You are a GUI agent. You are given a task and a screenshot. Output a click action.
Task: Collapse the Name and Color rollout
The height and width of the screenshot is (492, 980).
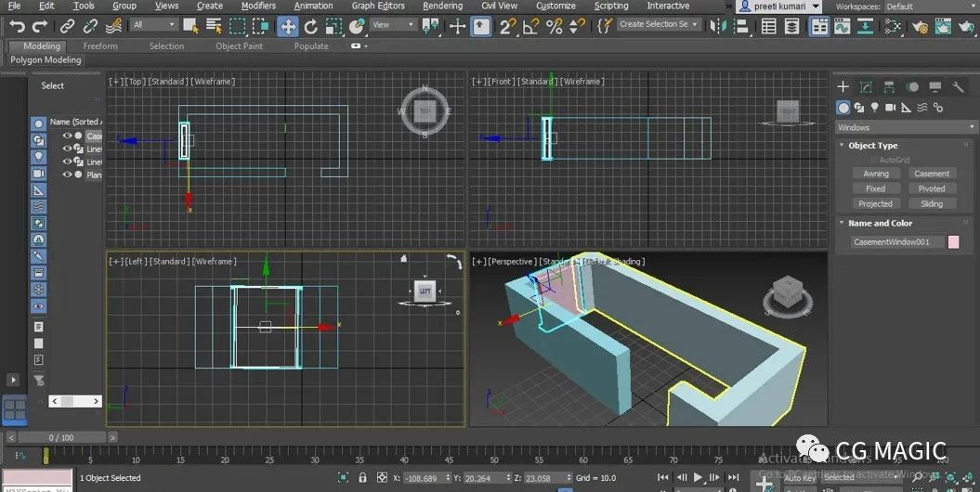(x=880, y=223)
